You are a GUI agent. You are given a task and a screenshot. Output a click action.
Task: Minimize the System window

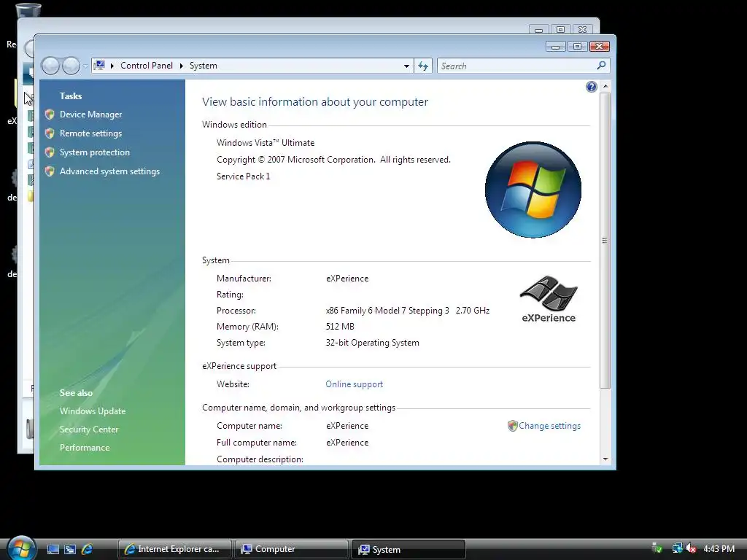tap(555, 46)
